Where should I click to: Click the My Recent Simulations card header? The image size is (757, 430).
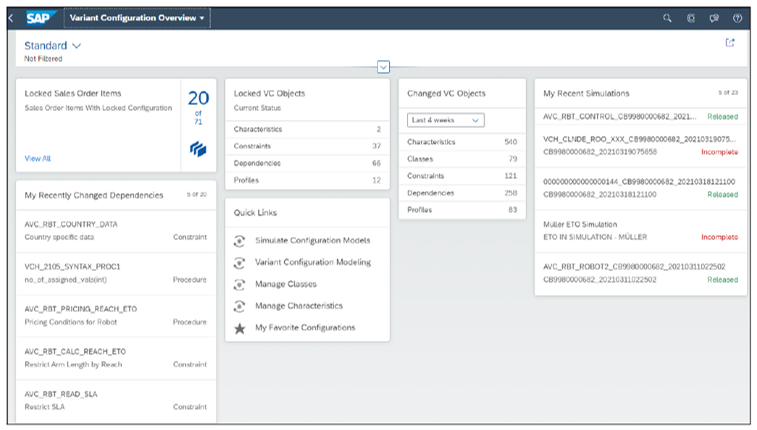641,94
